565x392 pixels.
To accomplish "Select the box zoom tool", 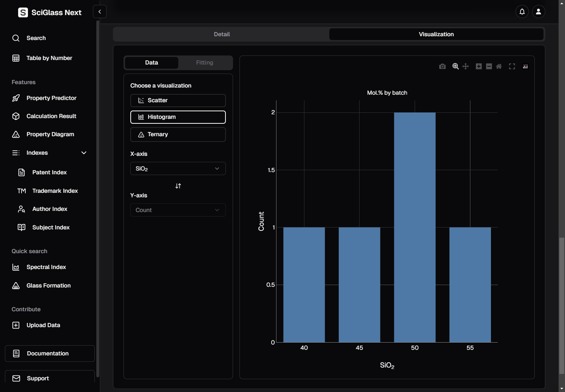I will pos(455,66).
